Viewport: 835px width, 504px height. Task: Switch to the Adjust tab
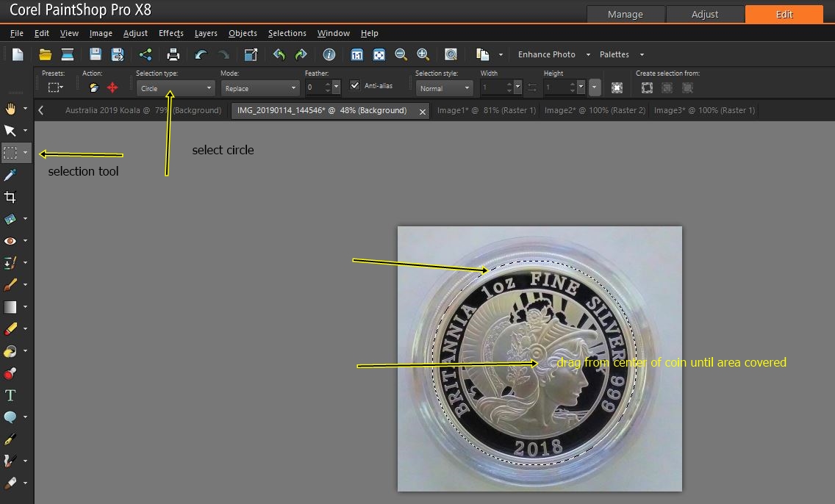(704, 15)
